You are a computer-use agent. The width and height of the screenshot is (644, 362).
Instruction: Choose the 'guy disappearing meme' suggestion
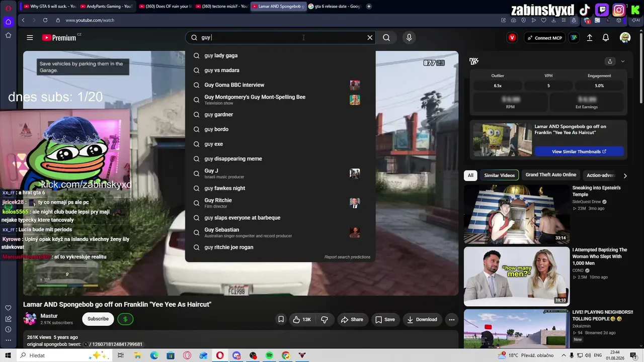coord(280,159)
